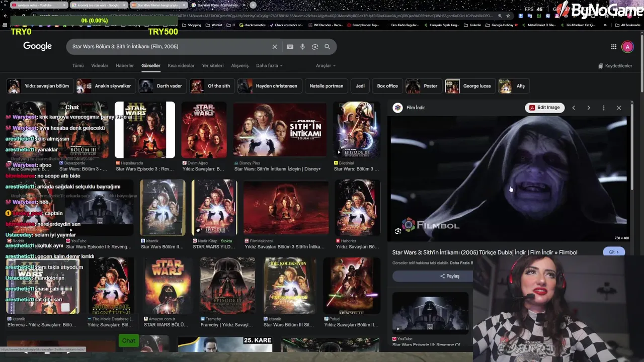
Task: Open the Georgia Holiday bookmark folder
Action: click(x=502, y=25)
